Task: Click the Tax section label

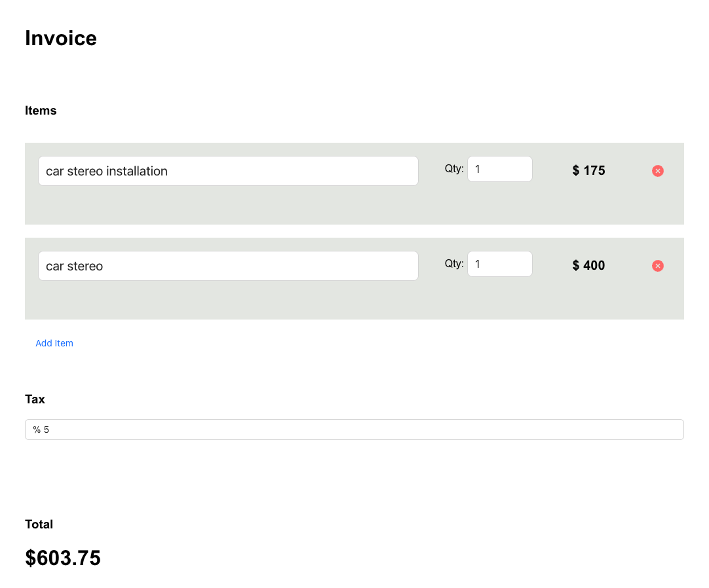Action: coord(35,399)
